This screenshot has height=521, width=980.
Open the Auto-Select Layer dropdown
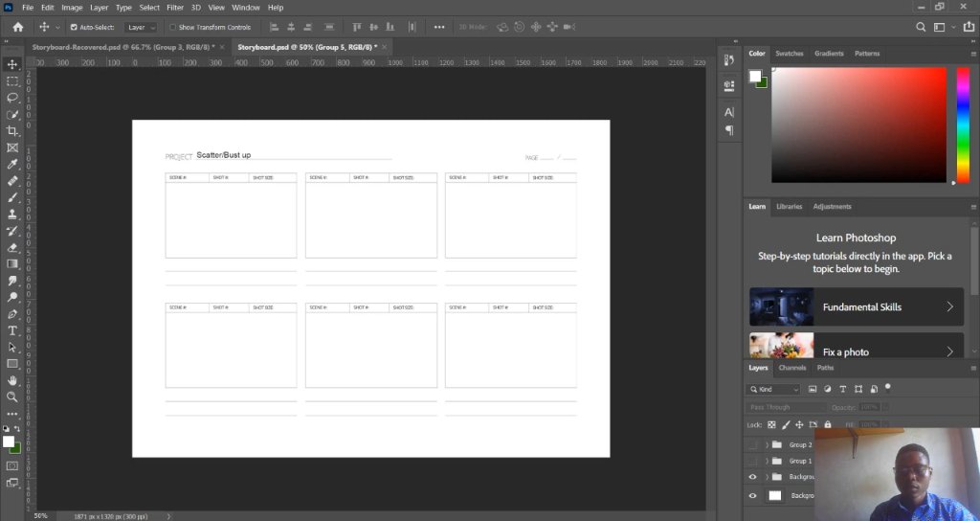coord(142,27)
